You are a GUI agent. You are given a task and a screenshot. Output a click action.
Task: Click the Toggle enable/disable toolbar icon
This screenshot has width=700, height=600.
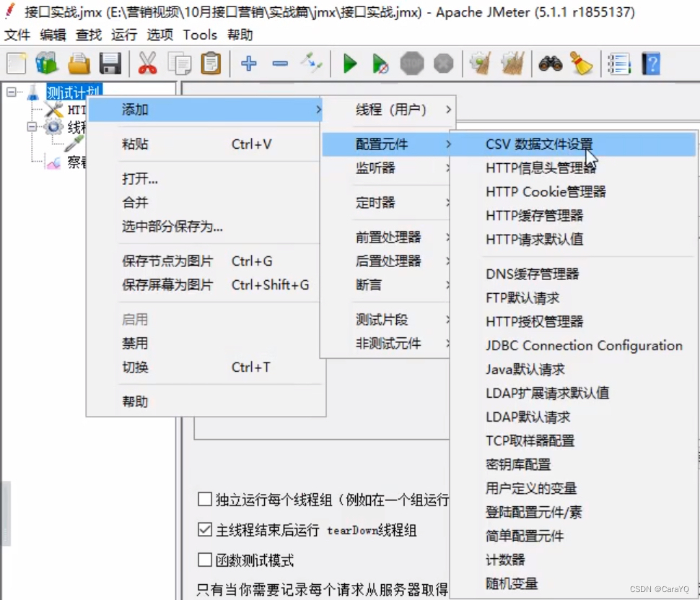[x=311, y=64]
